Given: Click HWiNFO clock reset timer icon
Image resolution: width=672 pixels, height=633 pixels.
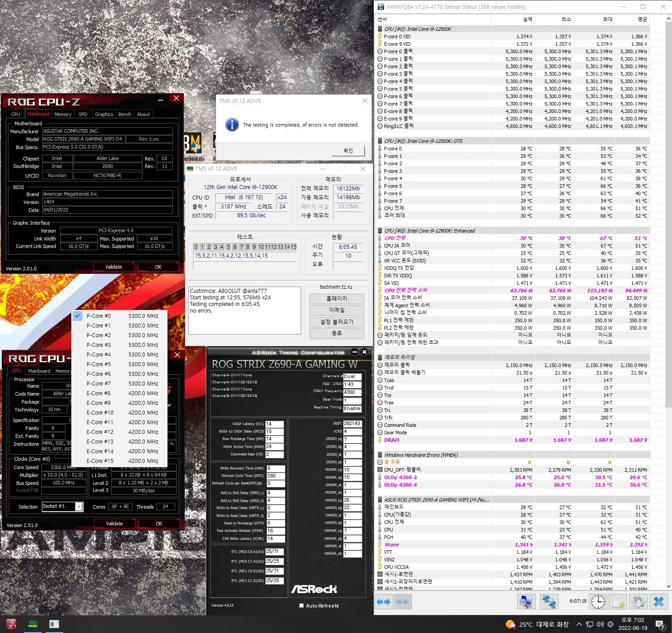Looking at the screenshot, I should click(x=598, y=601).
